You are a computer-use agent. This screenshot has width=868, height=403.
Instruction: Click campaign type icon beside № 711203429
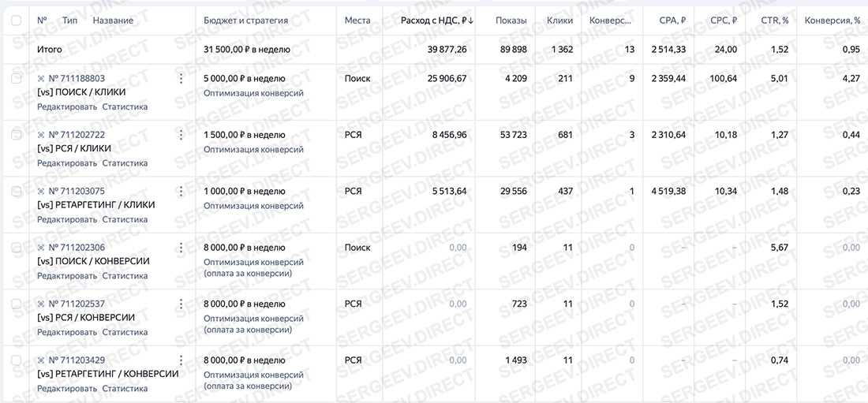[41, 360]
